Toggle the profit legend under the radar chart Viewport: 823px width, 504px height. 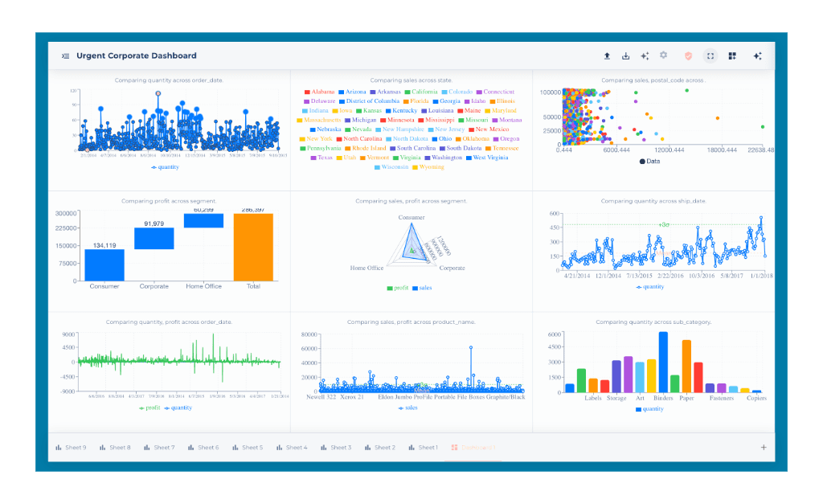[x=397, y=288]
